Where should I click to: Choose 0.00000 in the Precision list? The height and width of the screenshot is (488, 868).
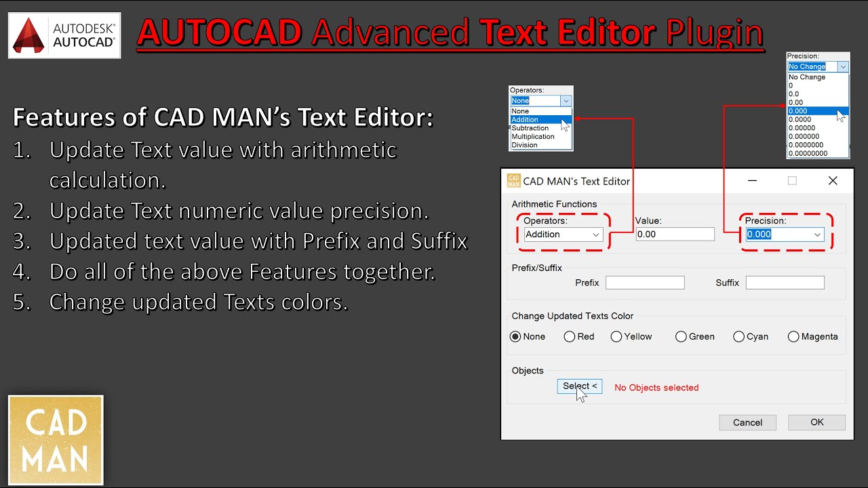818,128
